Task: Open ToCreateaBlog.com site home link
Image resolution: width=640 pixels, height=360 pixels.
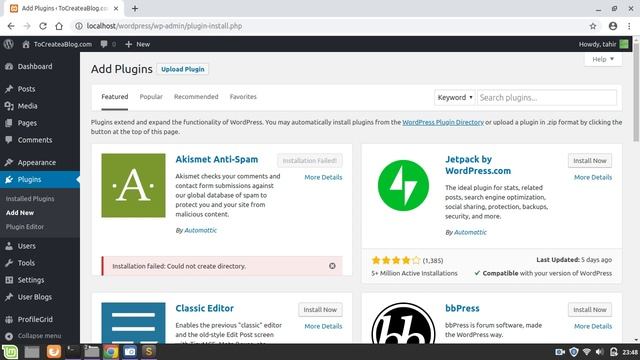Action: click(57, 44)
